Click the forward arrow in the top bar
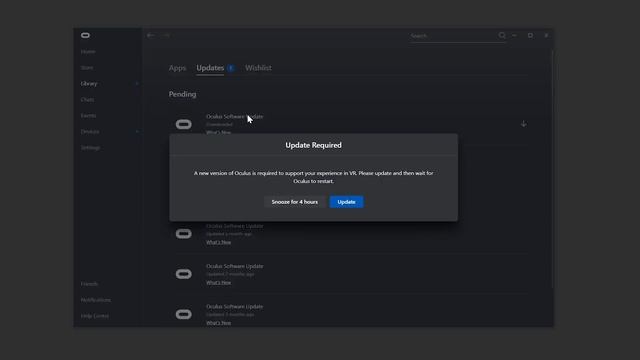This screenshot has height=360, width=640. [x=165, y=36]
